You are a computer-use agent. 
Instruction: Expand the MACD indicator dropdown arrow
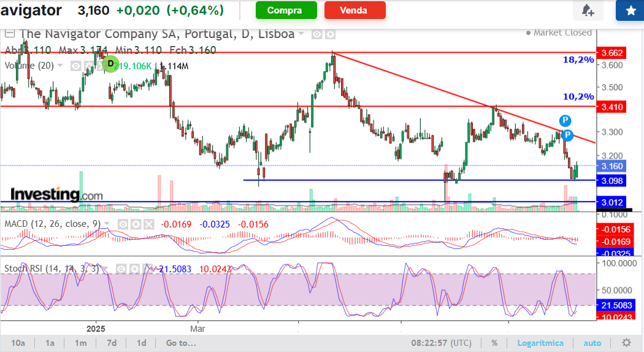(x=107, y=224)
